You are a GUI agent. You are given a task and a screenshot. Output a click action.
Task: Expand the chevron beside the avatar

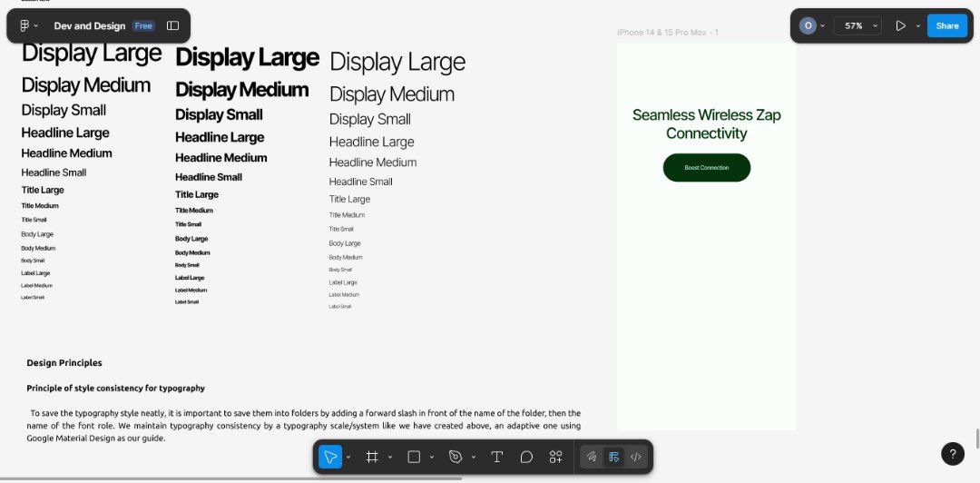[822, 25]
